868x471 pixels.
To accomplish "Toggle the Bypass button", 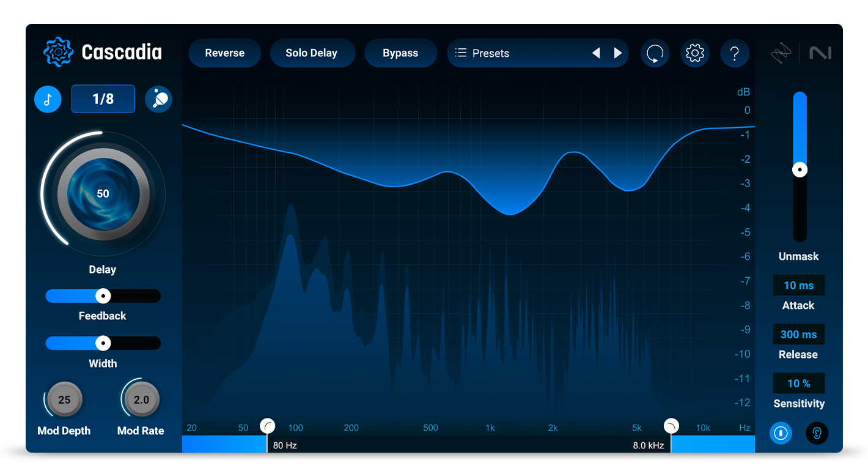I will pos(400,53).
